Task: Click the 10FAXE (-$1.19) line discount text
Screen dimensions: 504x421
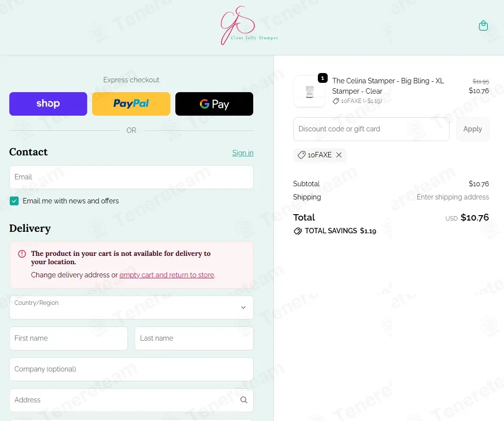Action: (x=361, y=101)
